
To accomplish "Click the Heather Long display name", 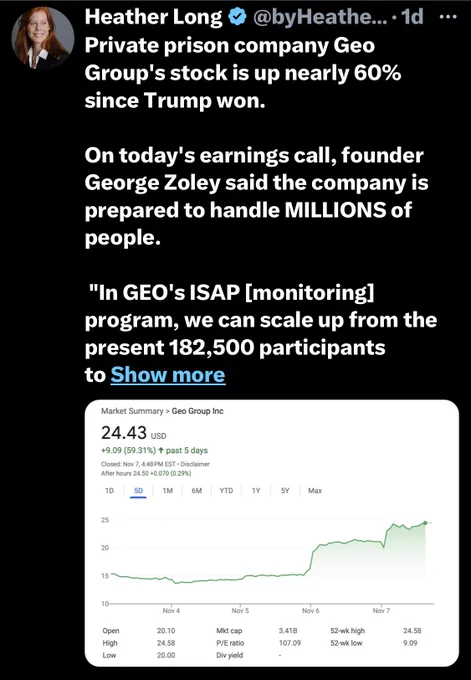I will click(154, 17).
